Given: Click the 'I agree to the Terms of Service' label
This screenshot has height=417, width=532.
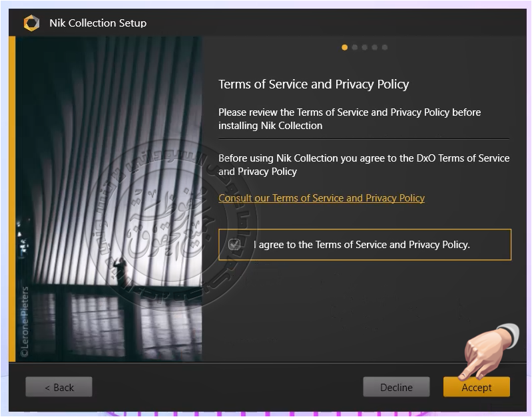Looking at the screenshot, I should click(362, 245).
